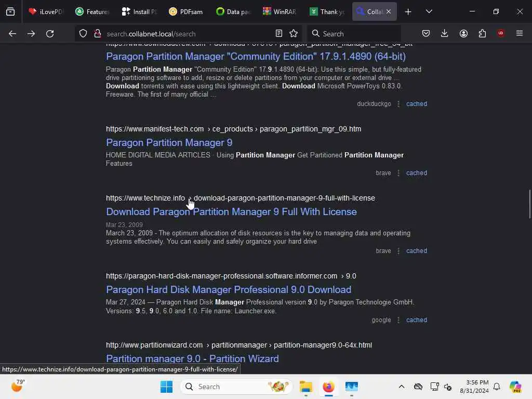The image size is (532, 399).
Task: Open Firefox View tab icon
Action: (x=10, y=11)
